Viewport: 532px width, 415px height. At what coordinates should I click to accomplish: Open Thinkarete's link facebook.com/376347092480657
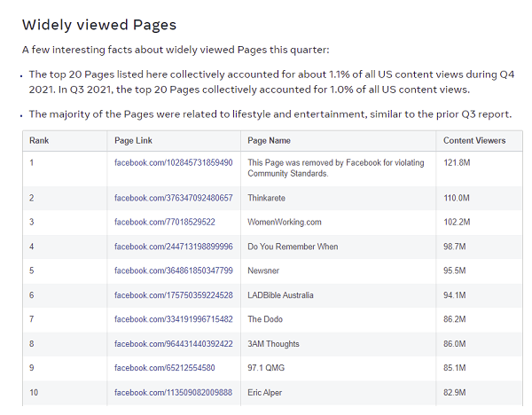click(x=173, y=198)
